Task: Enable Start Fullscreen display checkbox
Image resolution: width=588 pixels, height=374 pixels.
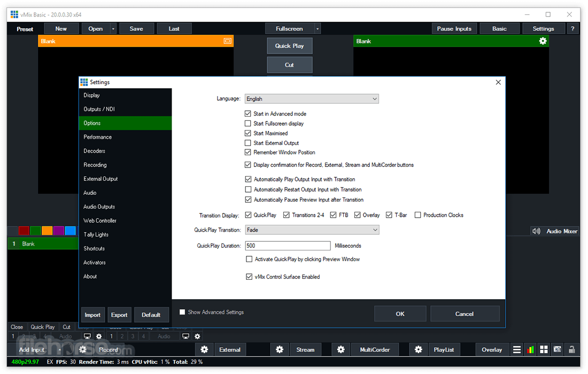Action: click(x=248, y=123)
